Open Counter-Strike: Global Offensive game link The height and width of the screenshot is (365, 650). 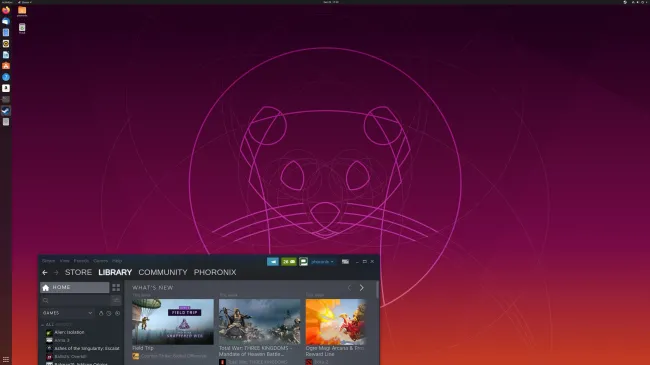tap(173, 356)
